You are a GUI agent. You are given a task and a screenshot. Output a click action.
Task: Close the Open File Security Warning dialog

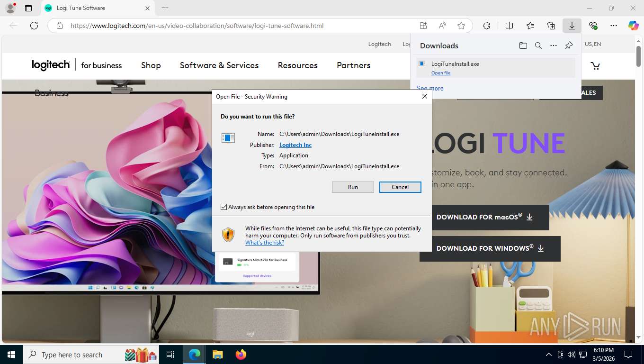click(425, 96)
